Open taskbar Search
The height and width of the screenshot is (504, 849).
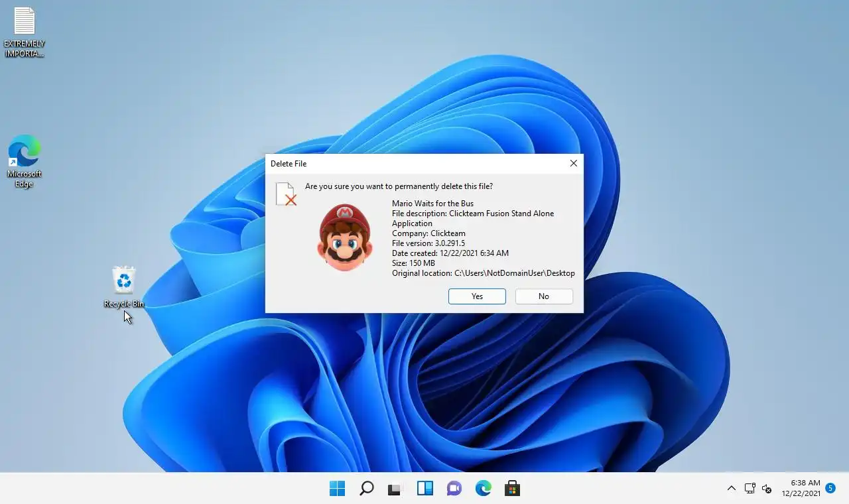366,489
